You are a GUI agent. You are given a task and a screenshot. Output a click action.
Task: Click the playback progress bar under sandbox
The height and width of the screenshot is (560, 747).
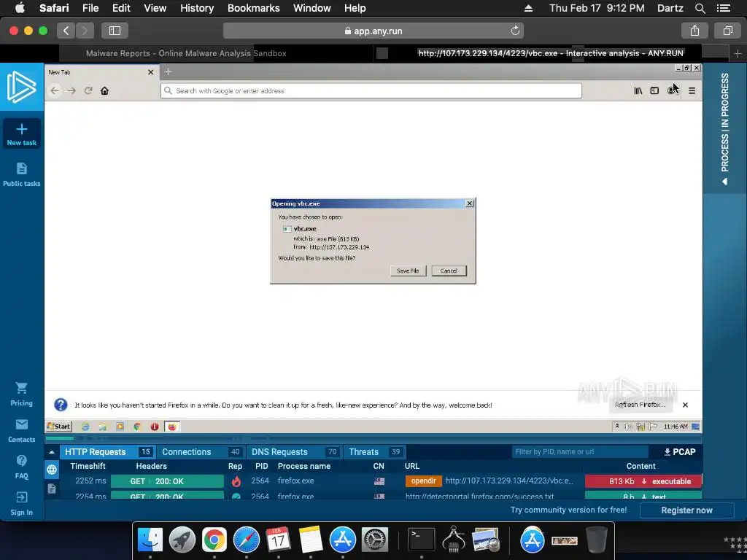coord(373,438)
